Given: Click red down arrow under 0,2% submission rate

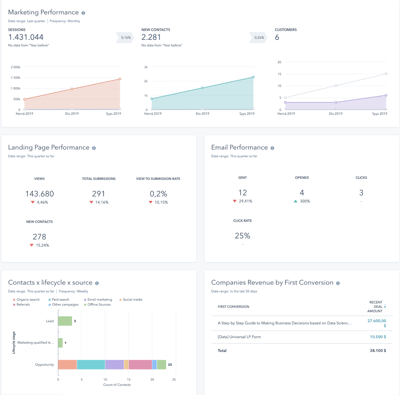Looking at the screenshot, I should [x=151, y=202].
